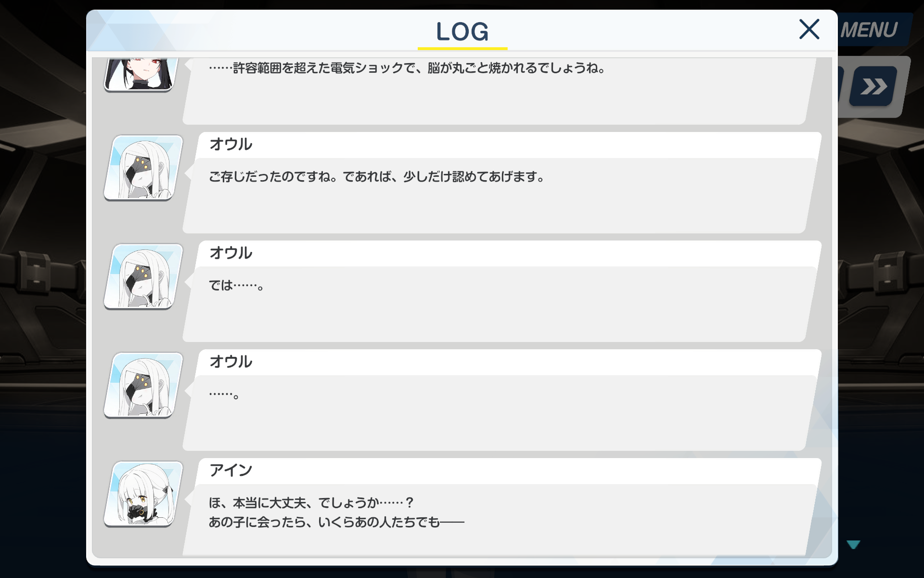
Task: Open the MENU button
Action: tap(871, 30)
